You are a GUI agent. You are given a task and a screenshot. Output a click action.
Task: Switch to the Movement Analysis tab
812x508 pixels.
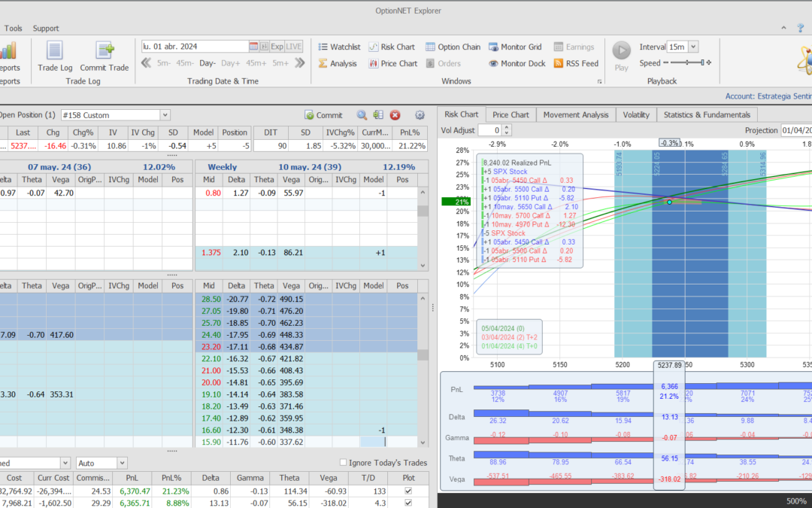pyautogui.click(x=576, y=115)
